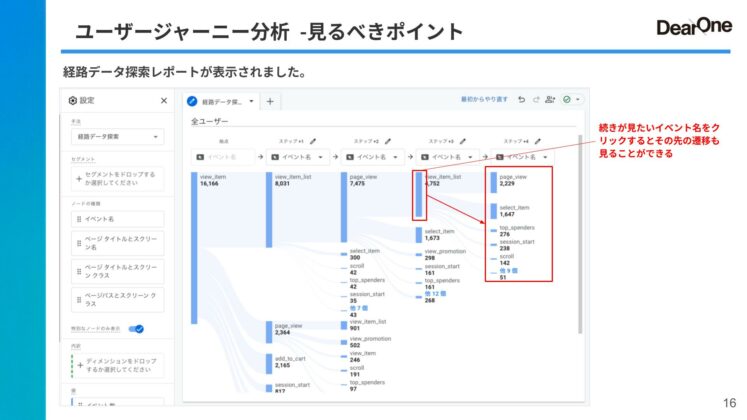747x420 pixels.
Task: Click the top_spenders 161 node
Action: (x=419, y=283)
